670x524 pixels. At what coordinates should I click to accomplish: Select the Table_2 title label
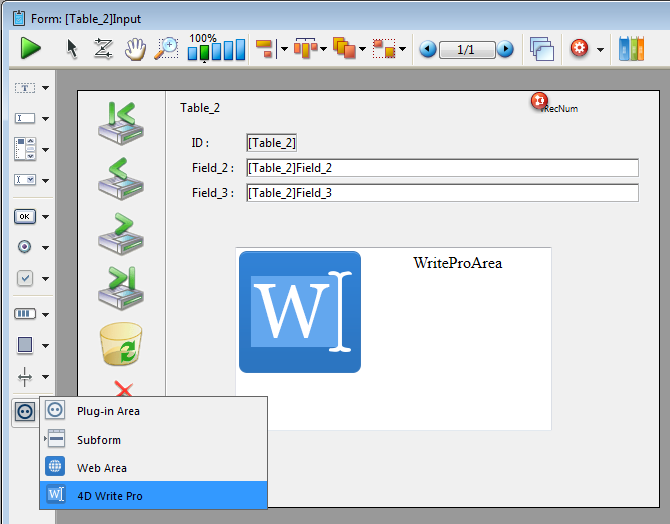[x=200, y=108]
